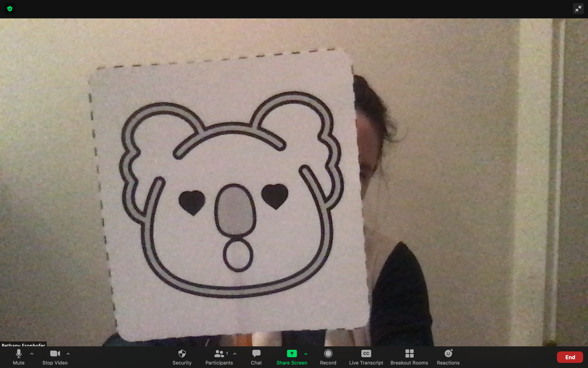Start recording with the Record icon
Viewport: 588px width, 368px height.
(328, 353)
